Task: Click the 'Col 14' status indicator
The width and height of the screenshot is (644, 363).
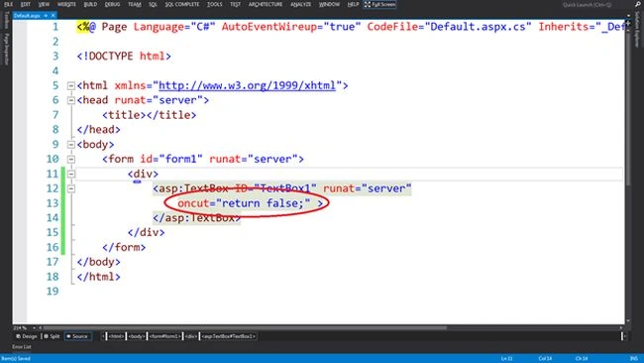Action: (x=545, y=358)
